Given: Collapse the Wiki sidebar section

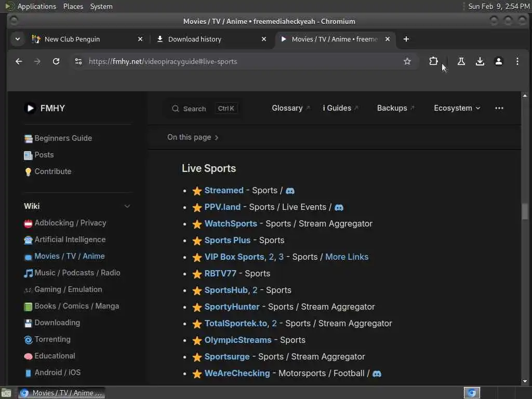Looking at the screenshot, I should (x=127, y=206).
